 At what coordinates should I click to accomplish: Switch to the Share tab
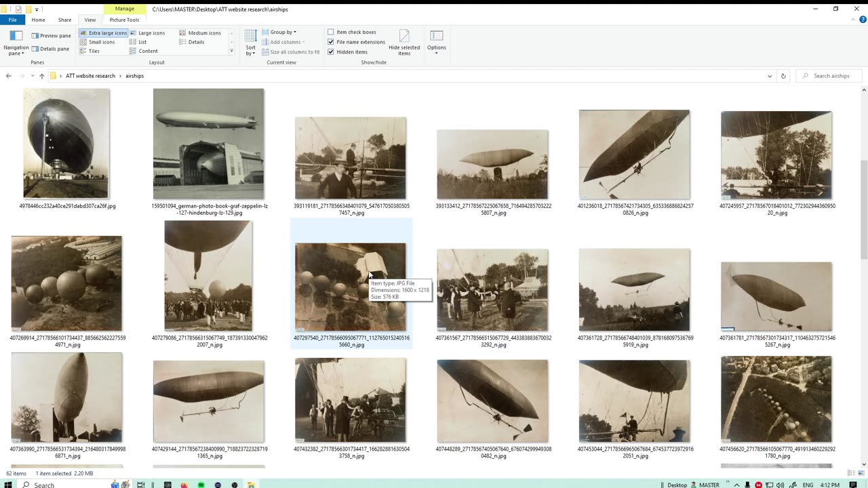(x=64, y=20)
